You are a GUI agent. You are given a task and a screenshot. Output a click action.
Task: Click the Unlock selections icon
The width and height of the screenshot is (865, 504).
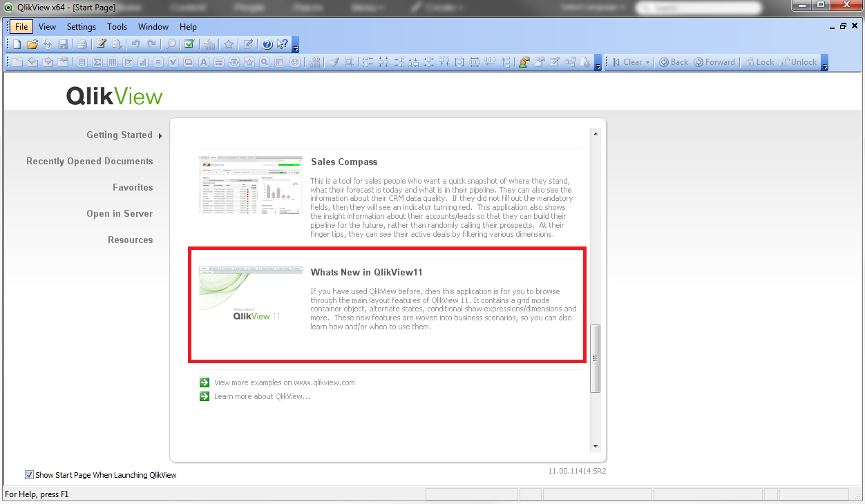point(784,62)
